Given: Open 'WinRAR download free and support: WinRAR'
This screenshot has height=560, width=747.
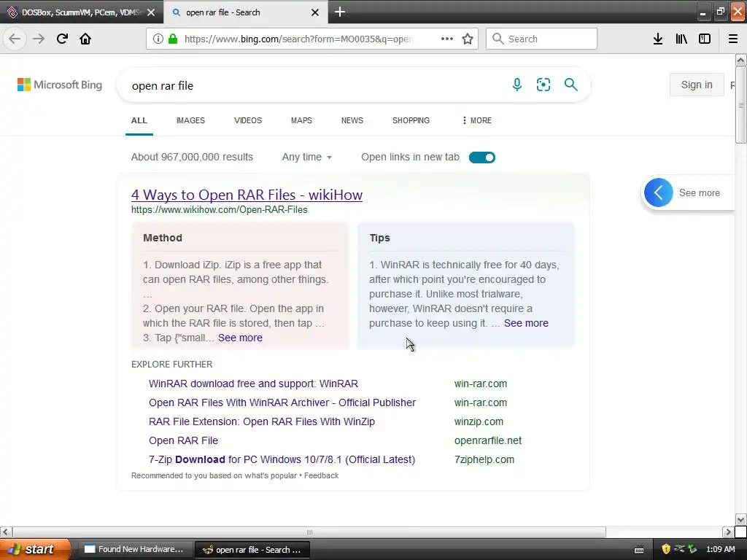Looking at the screenshot, I should [x=253, y=384].
